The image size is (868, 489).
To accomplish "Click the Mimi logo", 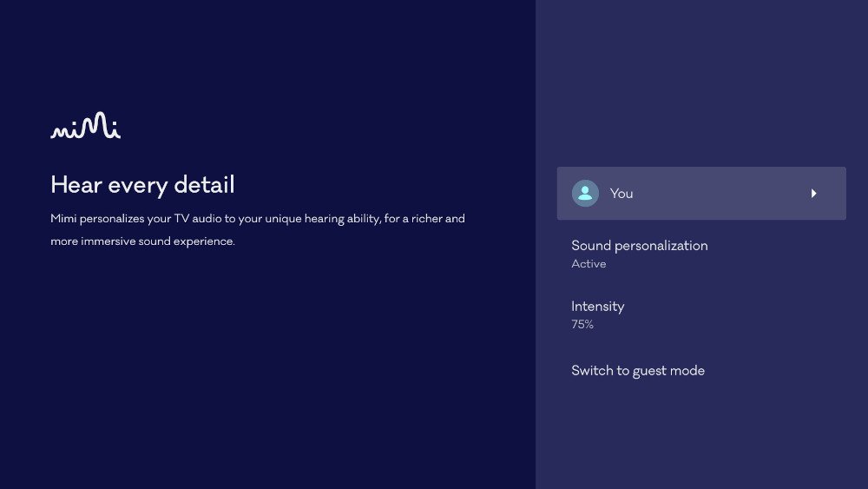I will pos(85,126).
